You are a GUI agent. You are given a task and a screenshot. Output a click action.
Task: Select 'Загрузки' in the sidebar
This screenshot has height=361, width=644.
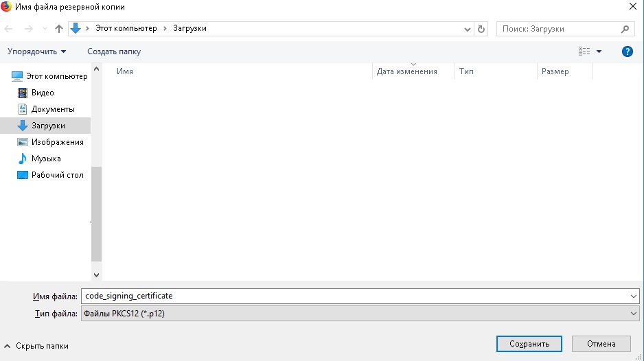[x=45, y=126]
